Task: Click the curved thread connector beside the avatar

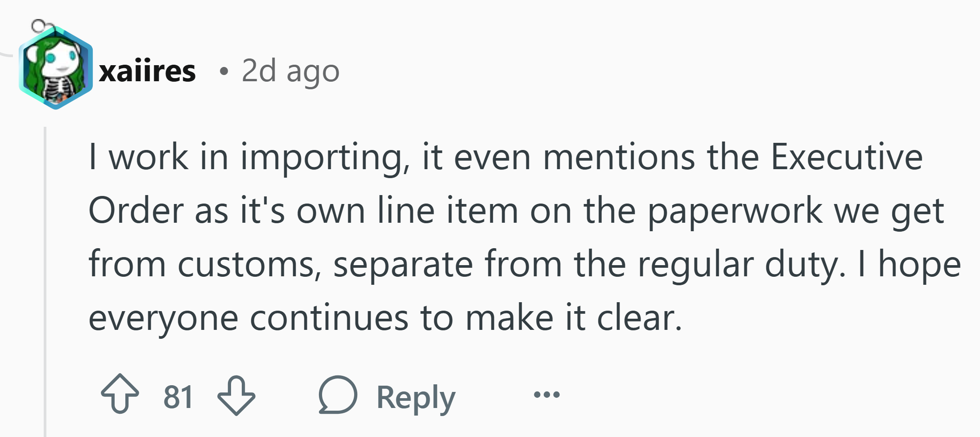Action: [8, 53]
